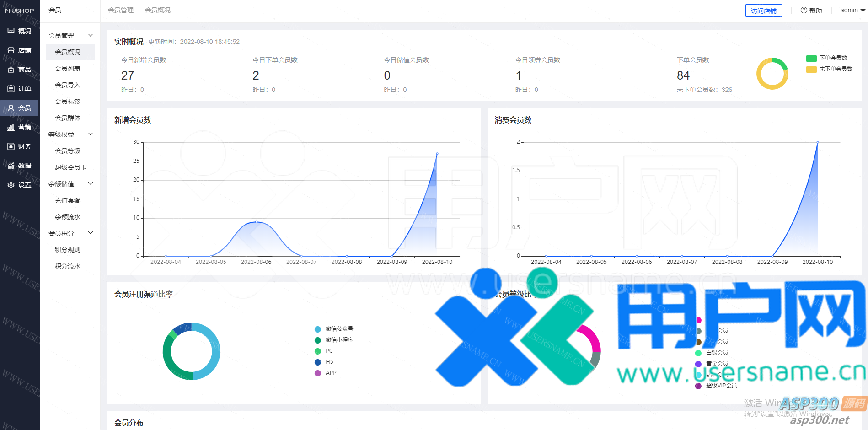
Task: Toggle 黄金会员 legend entry
Action: click(712, 364)
